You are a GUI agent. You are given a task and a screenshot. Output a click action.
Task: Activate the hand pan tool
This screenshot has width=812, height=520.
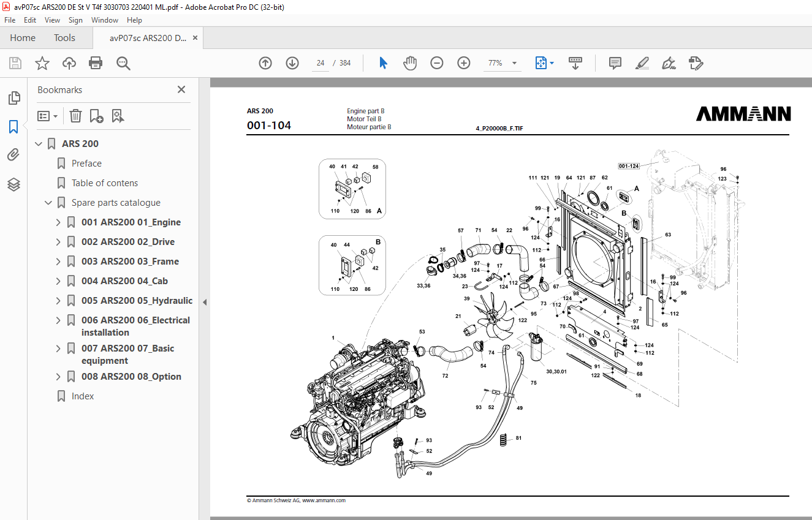(x=410, y=63)
